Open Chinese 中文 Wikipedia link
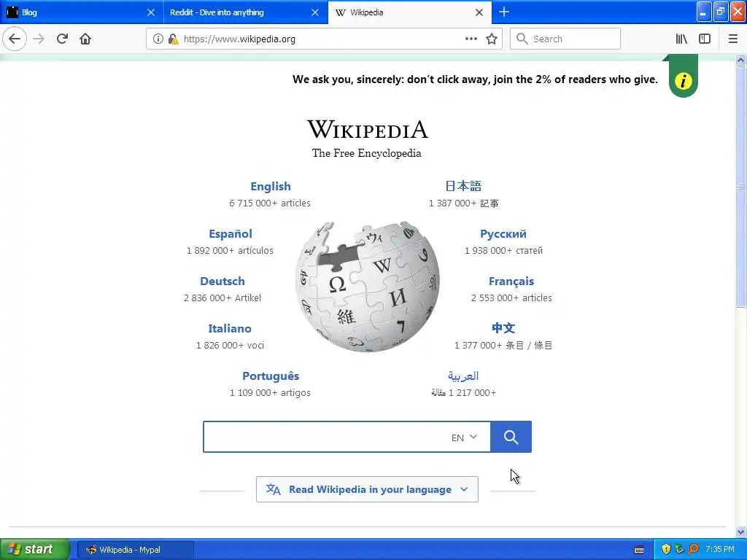This screenshot has height=560, width=747. pyautogui.click(x=503, y=327)
